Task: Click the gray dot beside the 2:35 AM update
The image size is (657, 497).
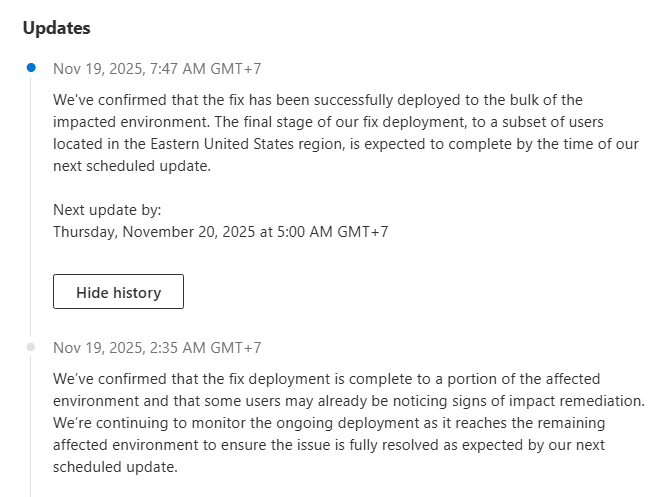Action: pos(31,347)
